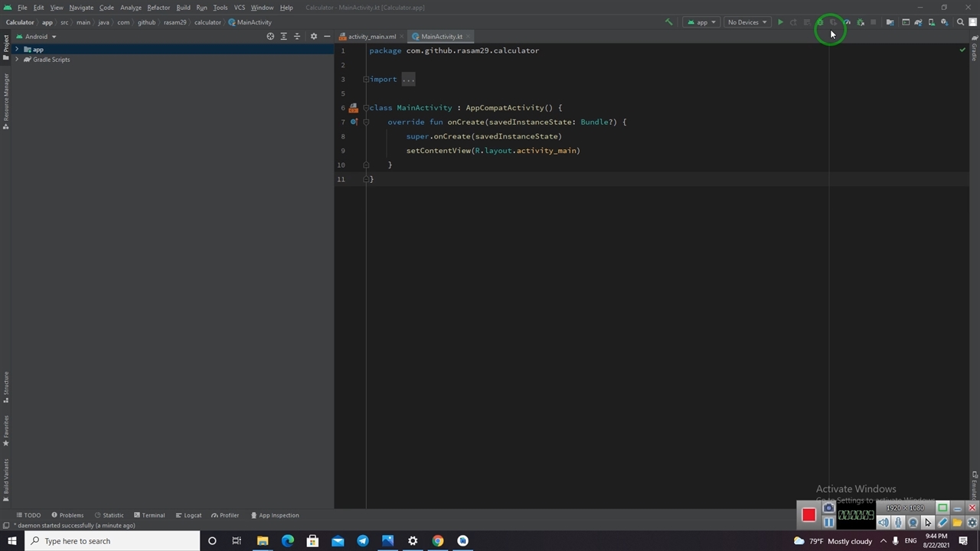Click the Debug app bug icon
980x551 pixels.
[x=819, y=22]
